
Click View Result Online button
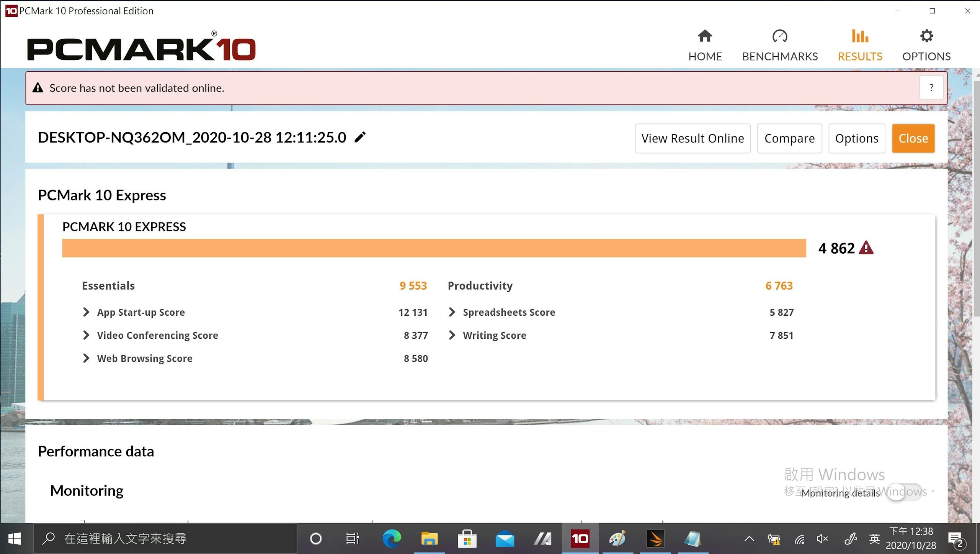tap(693, 138)
